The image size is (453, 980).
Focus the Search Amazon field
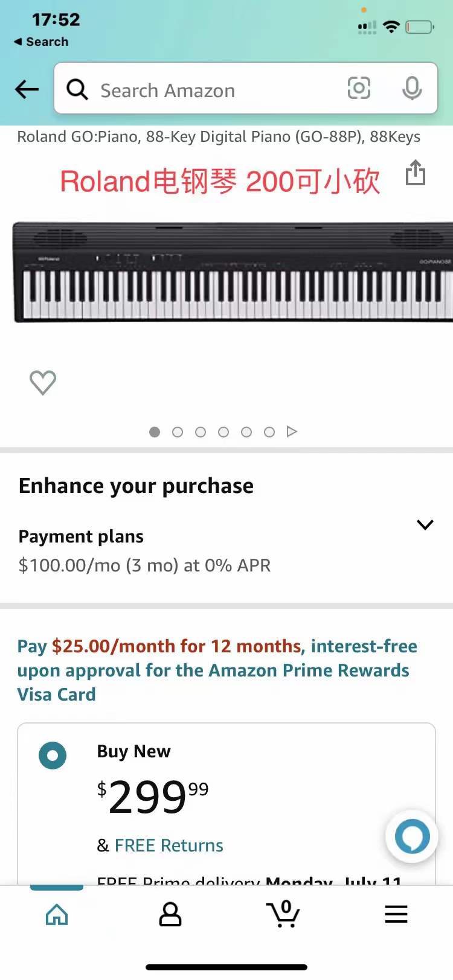(205, 91)
